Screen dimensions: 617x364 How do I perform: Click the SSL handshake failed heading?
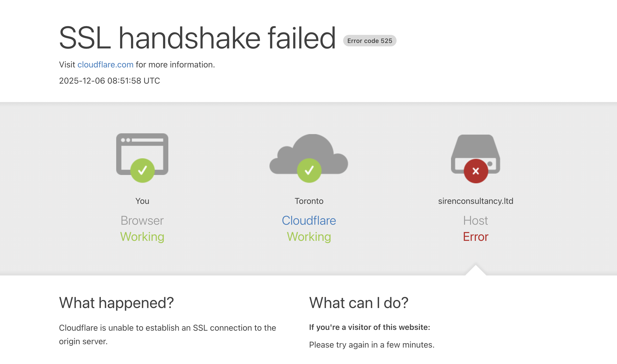[x=197, y=38]
